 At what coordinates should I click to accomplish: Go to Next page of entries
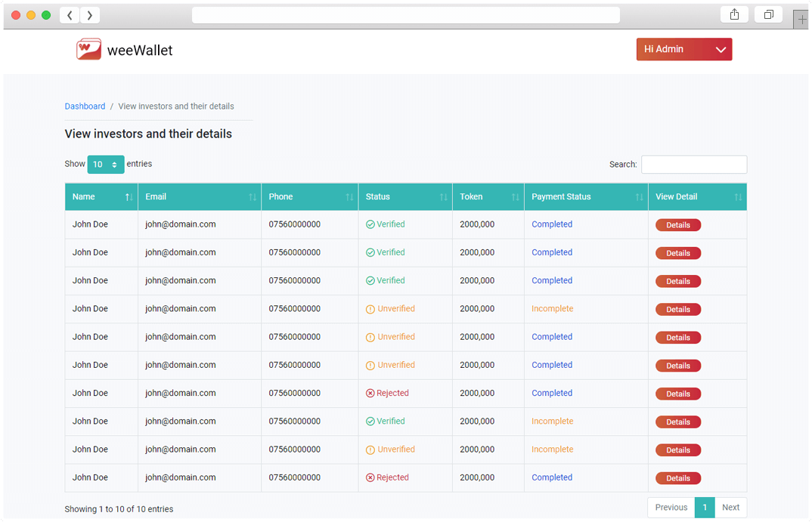[x=730, y=508]
